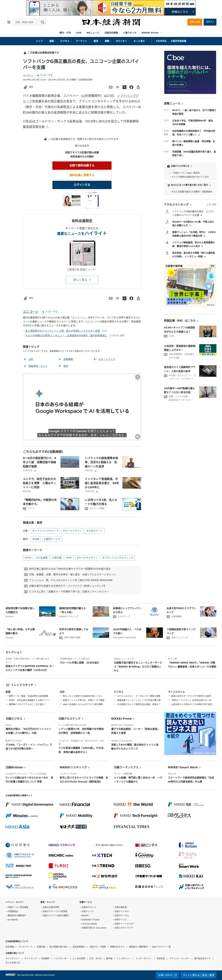The height and width of the screenshot is (980, 222).
Task: Click the lower clip save icon
Action: coord(26,298)
